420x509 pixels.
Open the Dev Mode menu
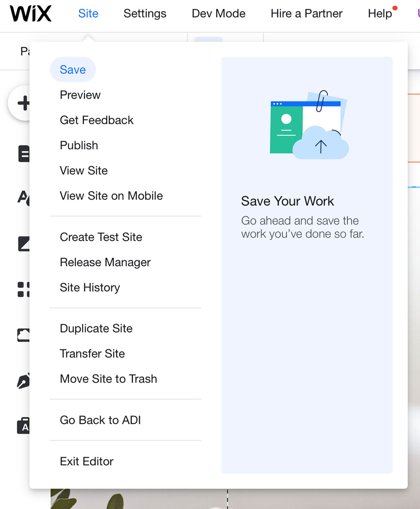pyautogui.click(x=219, y=14)
